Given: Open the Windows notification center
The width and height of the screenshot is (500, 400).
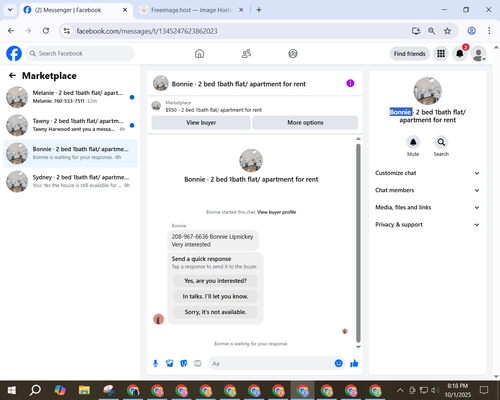Looking at the screenshot, I should click(x=484, y=390).
